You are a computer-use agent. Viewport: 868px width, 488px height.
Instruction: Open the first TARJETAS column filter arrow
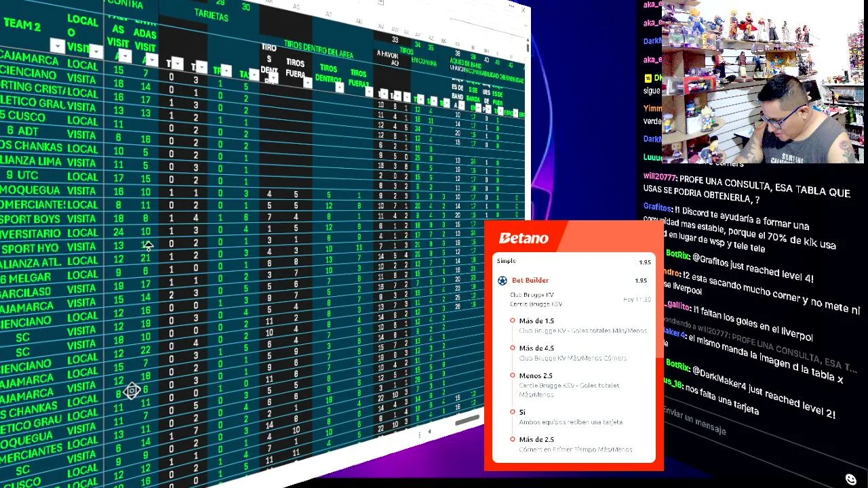tap(177, 64)
